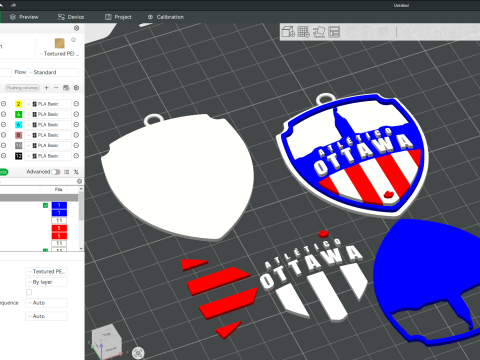The width and height of the screenshot is (480, 360).
Task: Click gray color swatch of filament 10
Action: click(19, 145)
